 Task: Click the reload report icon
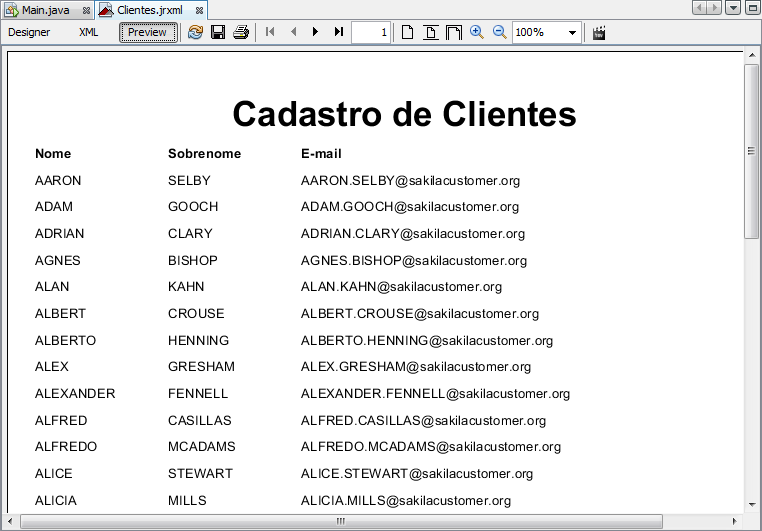pos(195,32)
